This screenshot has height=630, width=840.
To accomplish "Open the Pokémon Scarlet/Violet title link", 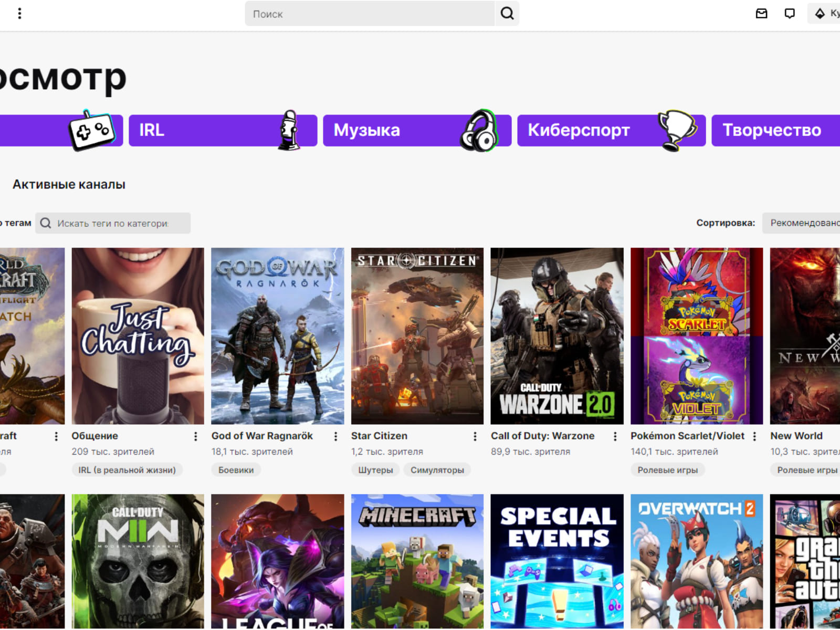I will point(688,436).
